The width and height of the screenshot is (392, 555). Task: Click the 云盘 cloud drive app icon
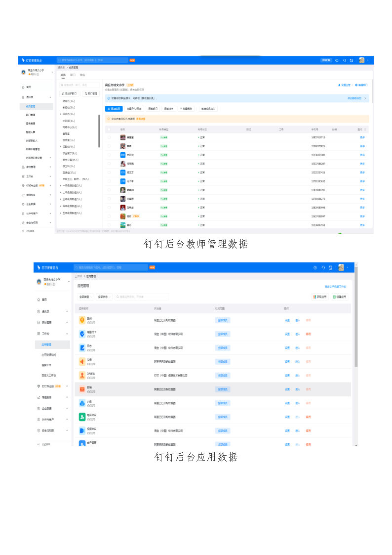82,403
